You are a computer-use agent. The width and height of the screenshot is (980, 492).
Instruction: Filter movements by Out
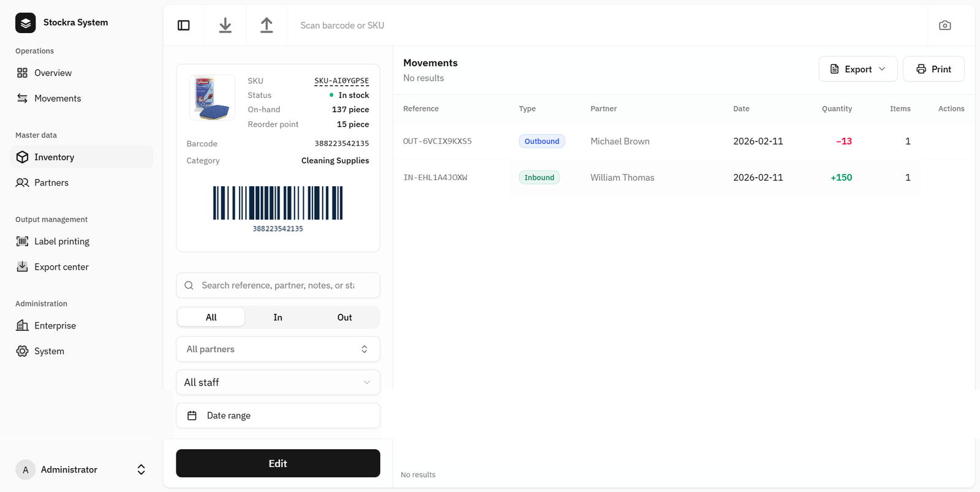[x=344, y=317]
